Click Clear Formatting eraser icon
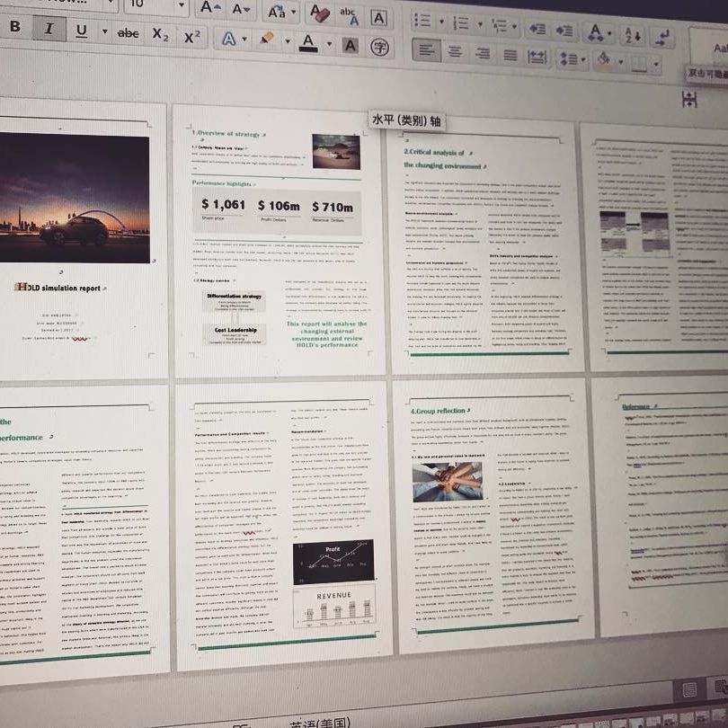The image size is (728, 728). coord(319,13)
